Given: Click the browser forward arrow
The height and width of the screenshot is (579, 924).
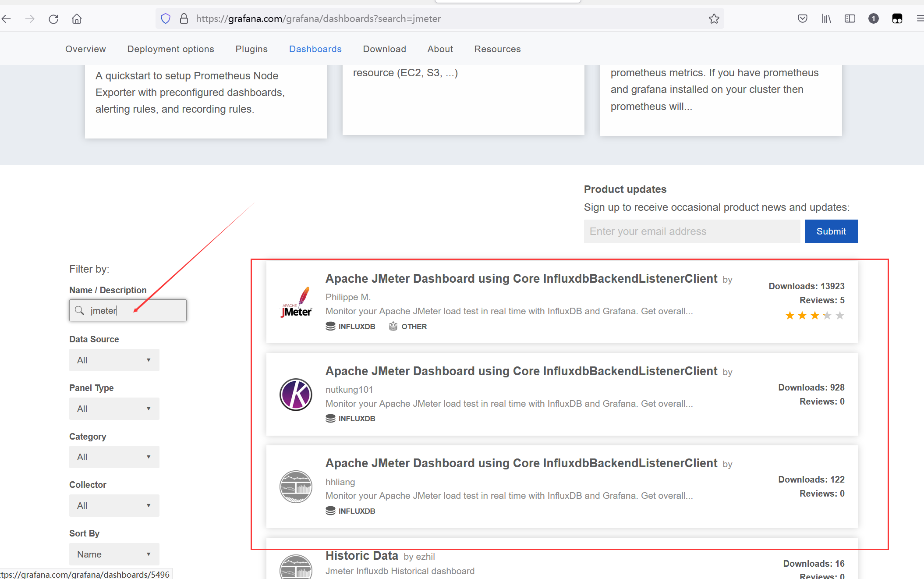Looking at the screenshot, I should 30,19.
